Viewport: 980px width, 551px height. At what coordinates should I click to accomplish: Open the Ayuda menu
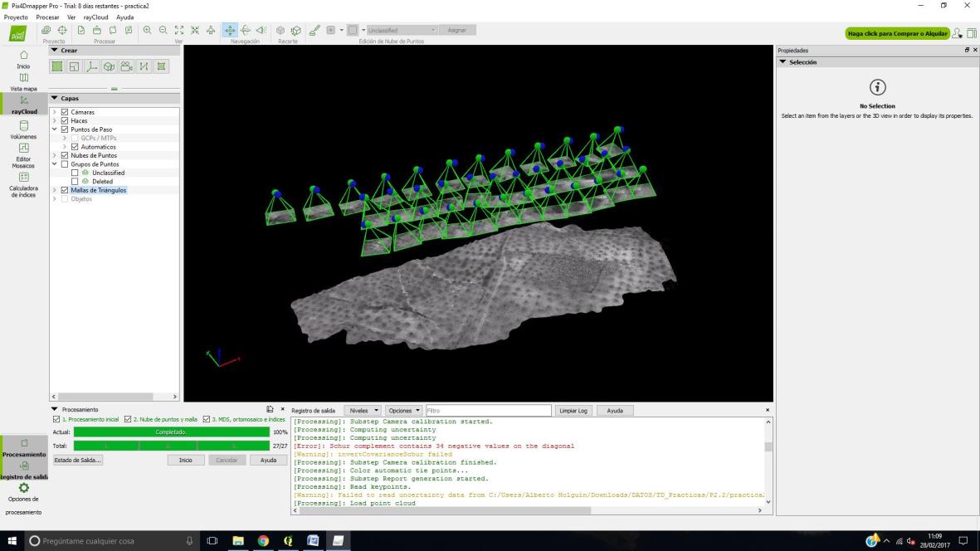tap(125, 17)
